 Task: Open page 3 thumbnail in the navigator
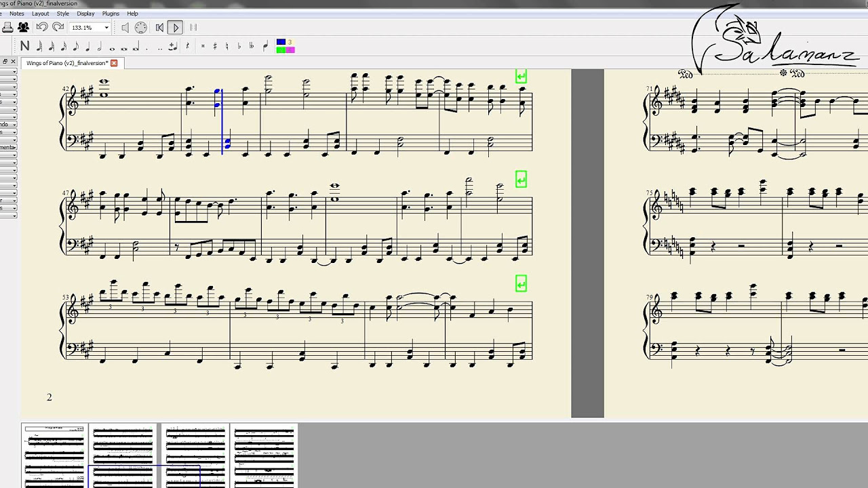(195, 455)
